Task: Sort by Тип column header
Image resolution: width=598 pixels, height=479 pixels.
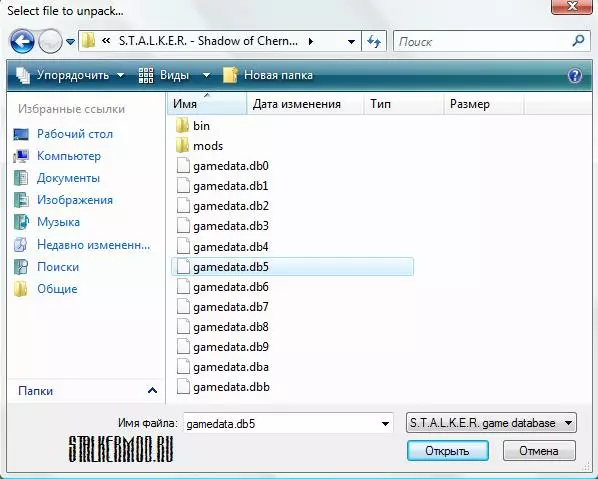Action: pos(404,103)
